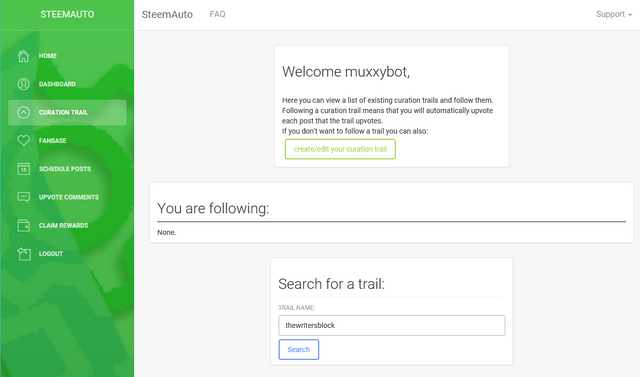The height and width of the screenshot is (377, 640).
Task: Click the Logout exit icon
Action: (x=24, y=253)
